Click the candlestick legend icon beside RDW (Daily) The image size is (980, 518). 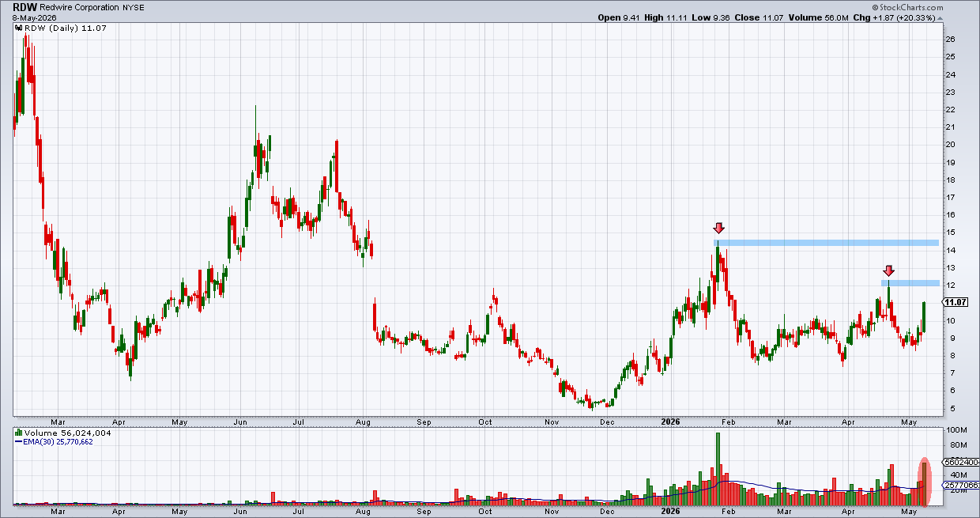(x=18, y=28)
